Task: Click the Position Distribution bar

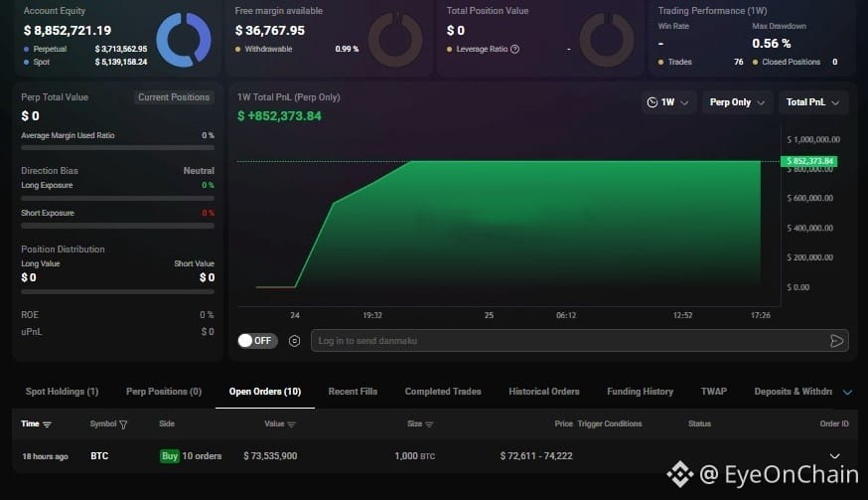Action: pos(117,291)
